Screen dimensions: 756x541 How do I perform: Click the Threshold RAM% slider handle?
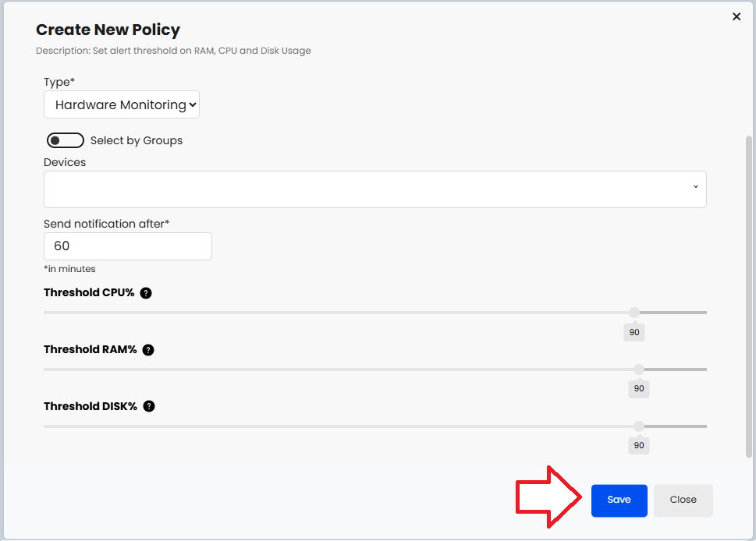(x=639, y=370)
